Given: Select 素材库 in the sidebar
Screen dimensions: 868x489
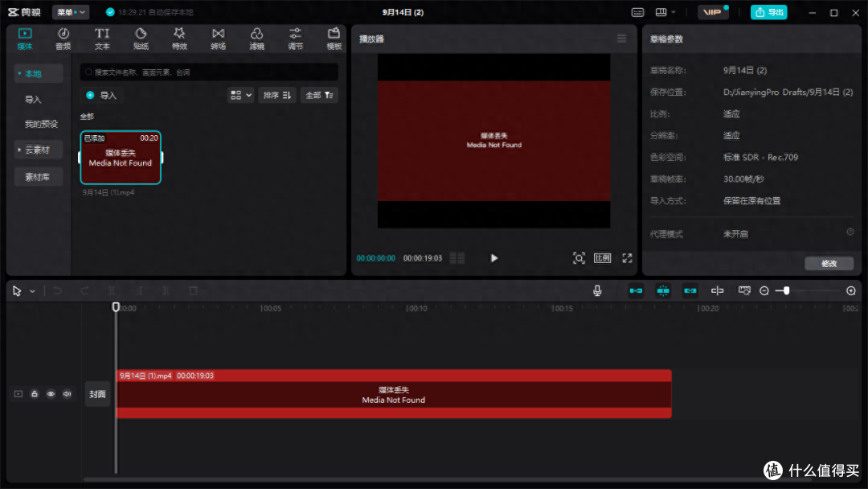Looking at the screenshot, I should pyautogui.click(x=39, y=177).
